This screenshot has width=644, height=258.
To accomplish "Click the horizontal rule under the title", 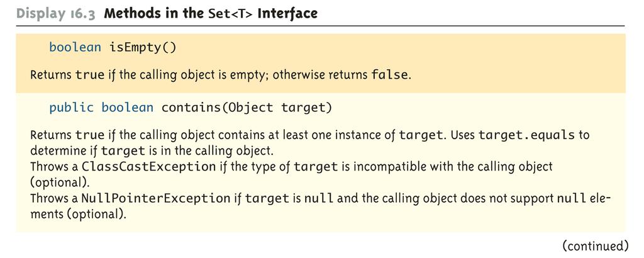I will click(x=320, y=26).
